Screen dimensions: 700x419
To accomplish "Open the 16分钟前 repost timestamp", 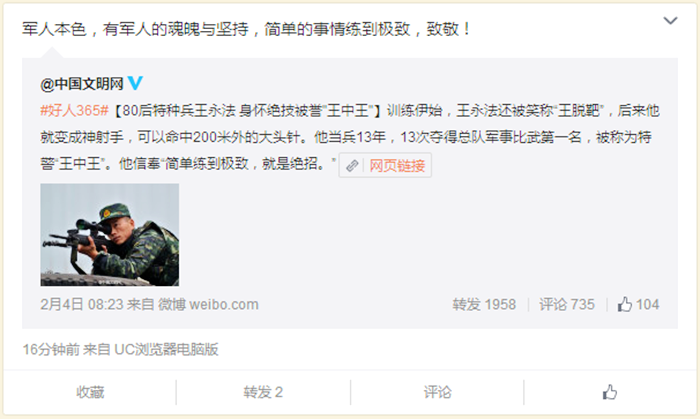I will pyautogui.click(x=51, y=349).
